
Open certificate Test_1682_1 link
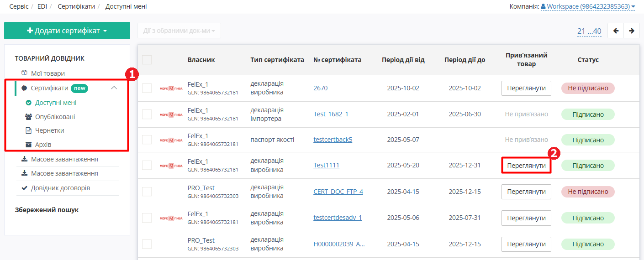pos(331,114)
